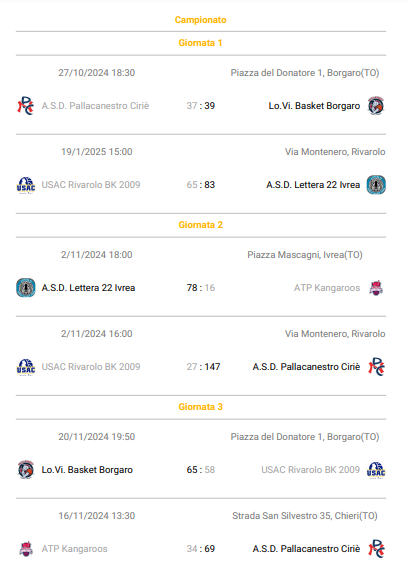Select the Giornata 1 header

tap(200, 43)
